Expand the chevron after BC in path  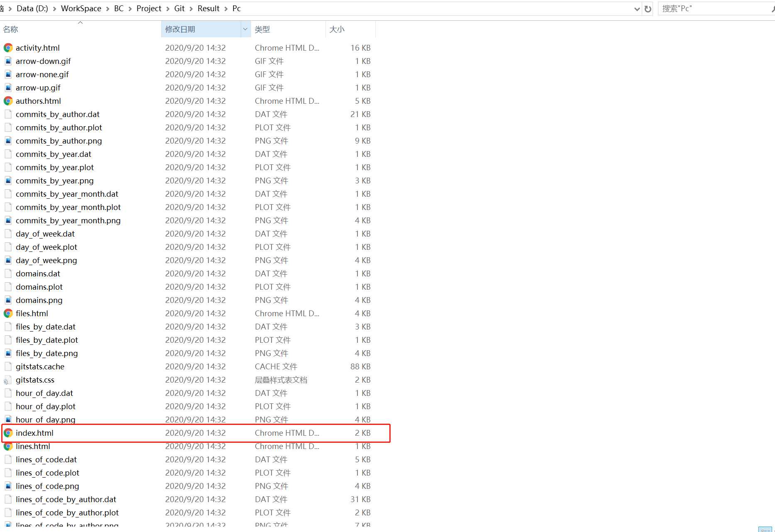[130, 9]
